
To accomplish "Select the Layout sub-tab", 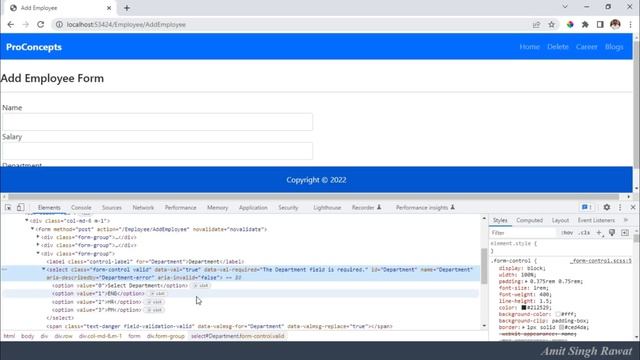I will click(560, 220).
